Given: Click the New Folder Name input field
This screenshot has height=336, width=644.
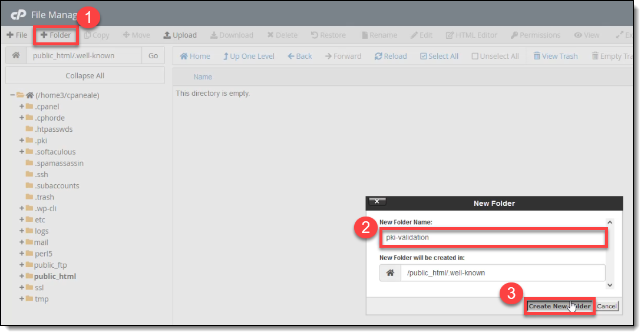Looking at the screenshot, I should (x=493, y=238).
